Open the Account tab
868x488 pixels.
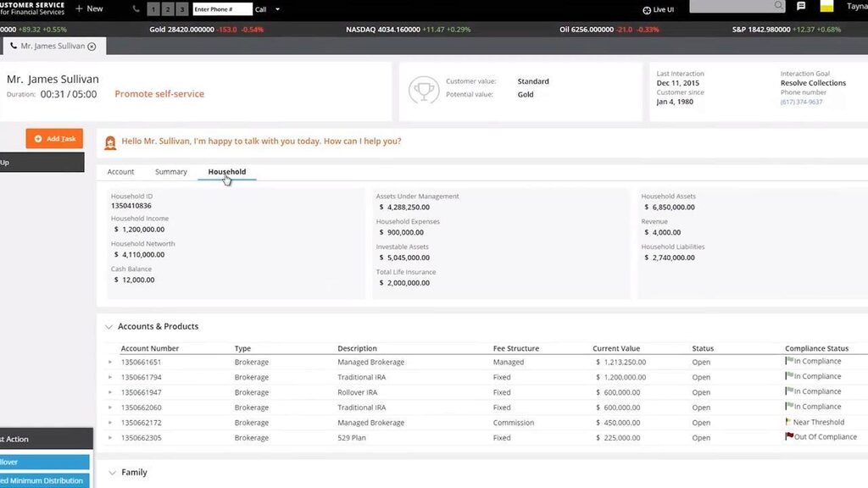pyautogui.click(x=120, y=171)
